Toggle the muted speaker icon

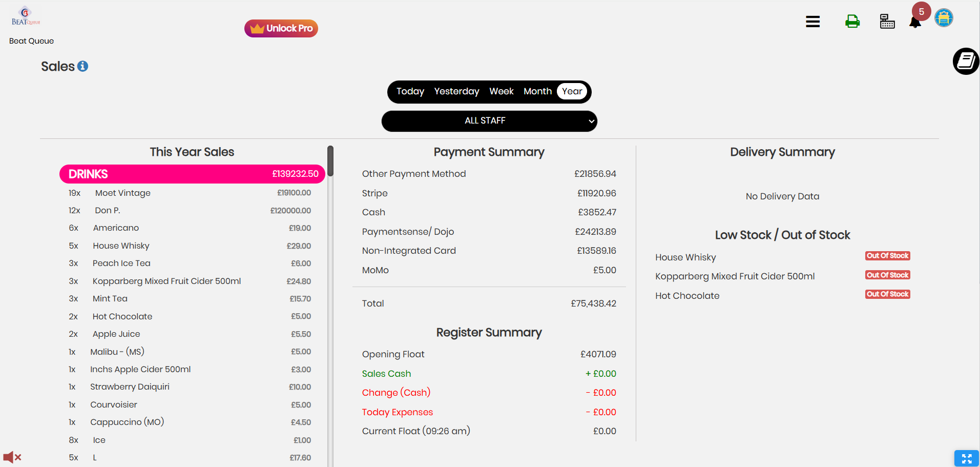12,457
